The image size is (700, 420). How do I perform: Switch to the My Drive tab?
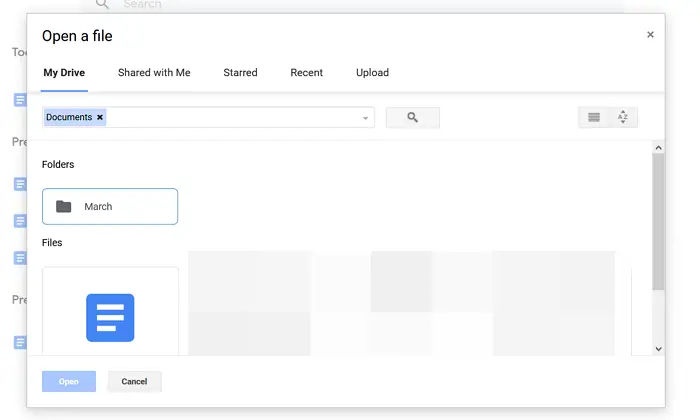pos(64,73)
